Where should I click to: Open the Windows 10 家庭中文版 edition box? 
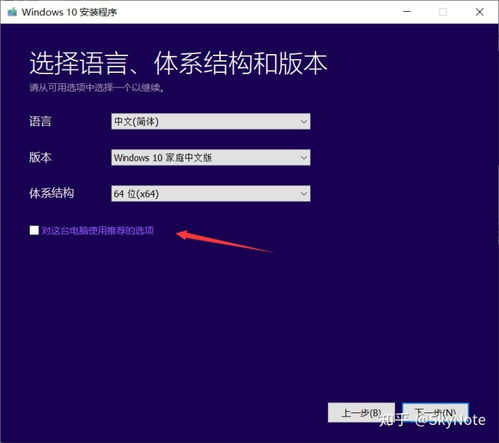(211, 157)
